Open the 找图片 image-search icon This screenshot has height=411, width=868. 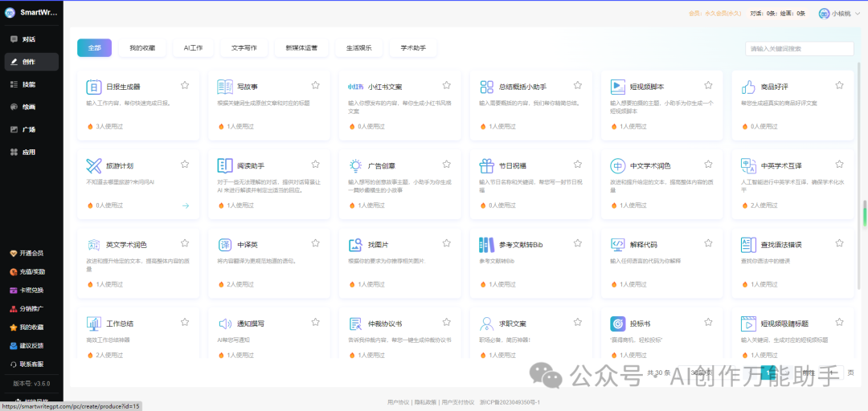tap(355, 244)
